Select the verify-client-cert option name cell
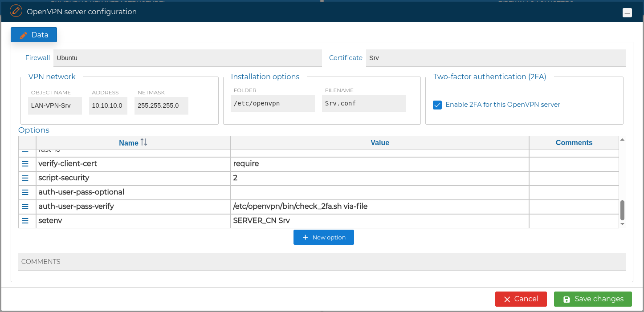The image size is (644, 312). pyautogui.click(x=133, y=164)
